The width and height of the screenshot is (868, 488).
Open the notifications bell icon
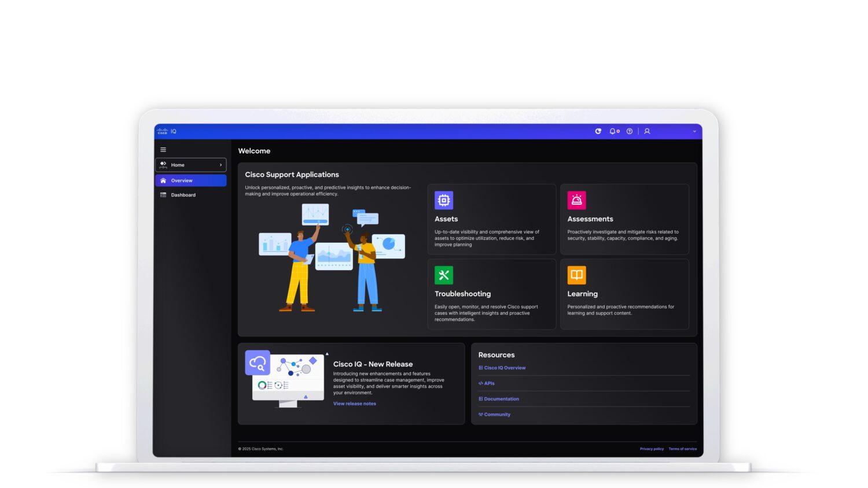(612, 131)
